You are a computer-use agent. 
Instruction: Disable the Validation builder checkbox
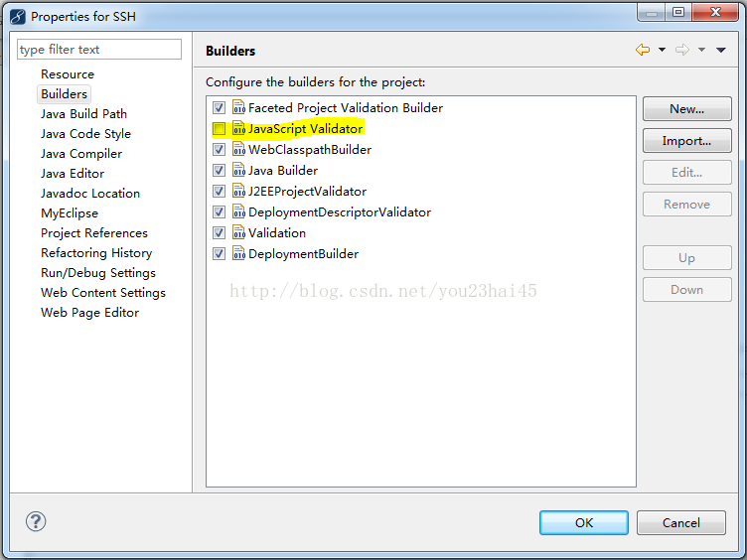219,233
